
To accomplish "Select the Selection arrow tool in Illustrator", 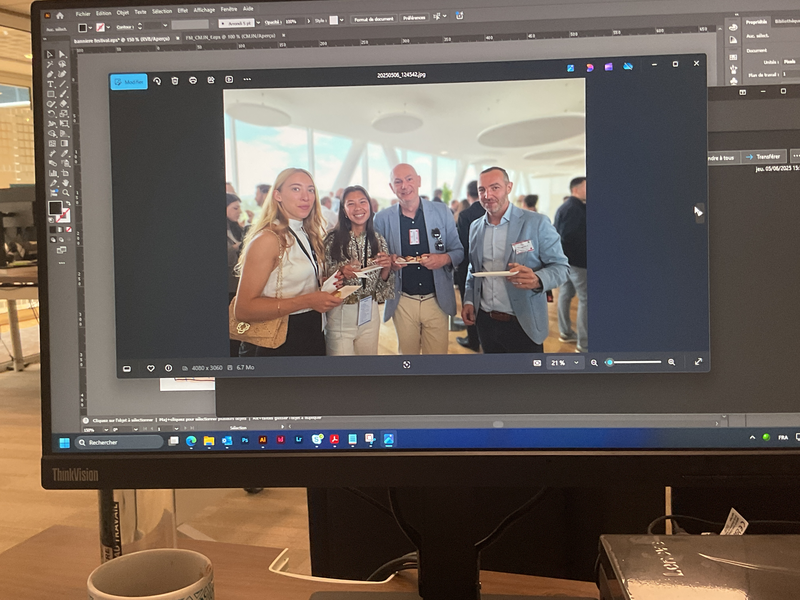I will (50, 55).
